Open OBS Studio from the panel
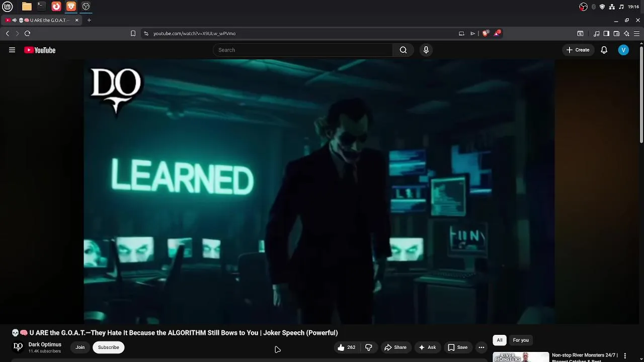 pyautogui.click(x=86, y=7)
